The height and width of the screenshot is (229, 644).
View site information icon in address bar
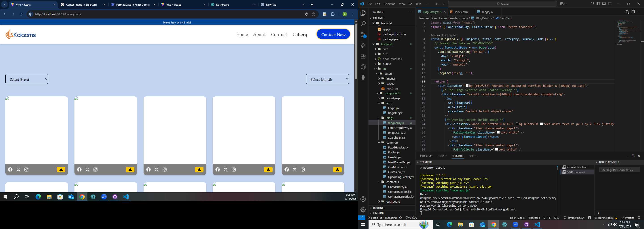30,14
